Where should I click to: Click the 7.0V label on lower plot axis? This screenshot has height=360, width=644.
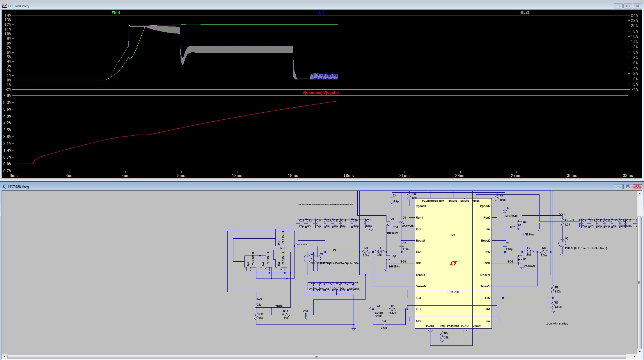click(7, 95)
